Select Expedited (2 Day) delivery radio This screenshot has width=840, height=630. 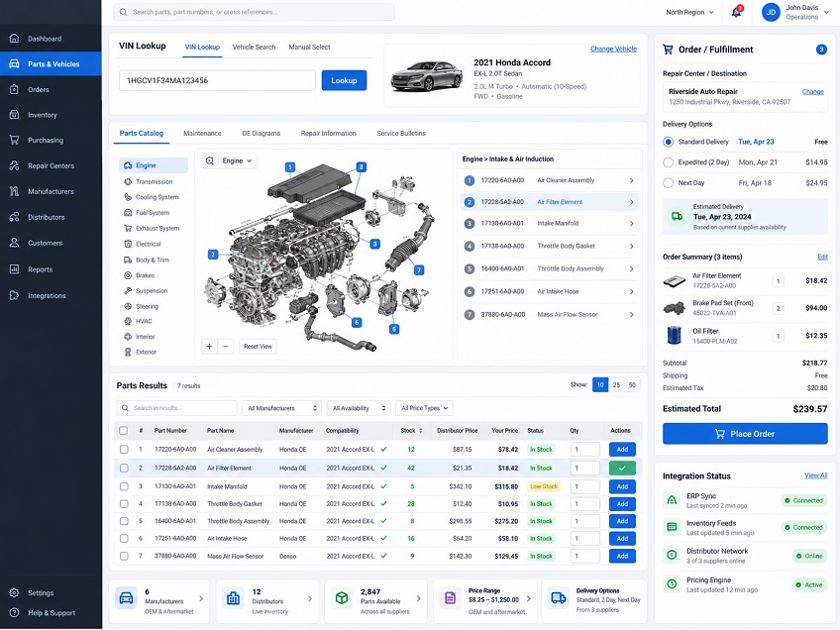coord(668,162)
